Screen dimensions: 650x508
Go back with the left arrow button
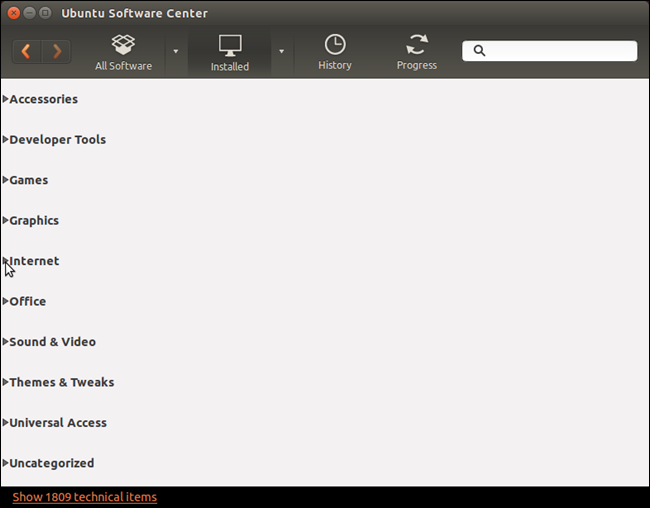[x=26, y=51]
